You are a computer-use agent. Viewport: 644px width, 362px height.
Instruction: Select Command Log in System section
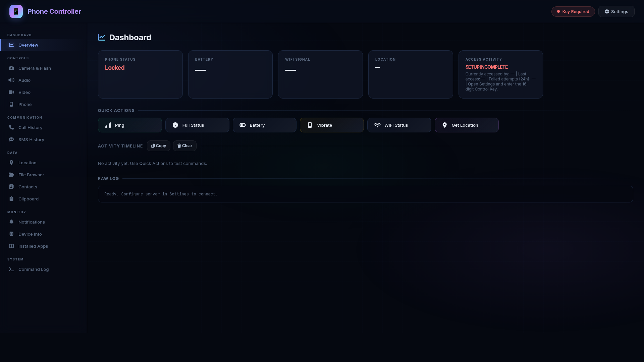pos(44,269)
